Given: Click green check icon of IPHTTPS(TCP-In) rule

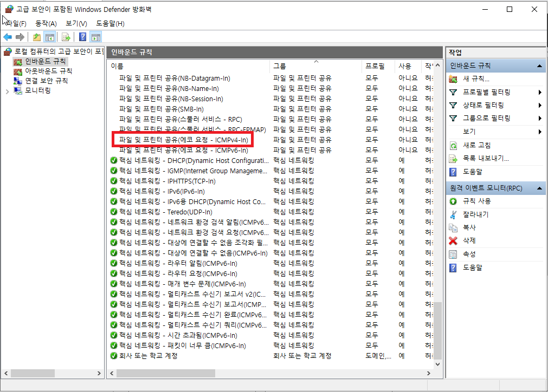Looking at the screenshot, I should click(x=114, y=181).
